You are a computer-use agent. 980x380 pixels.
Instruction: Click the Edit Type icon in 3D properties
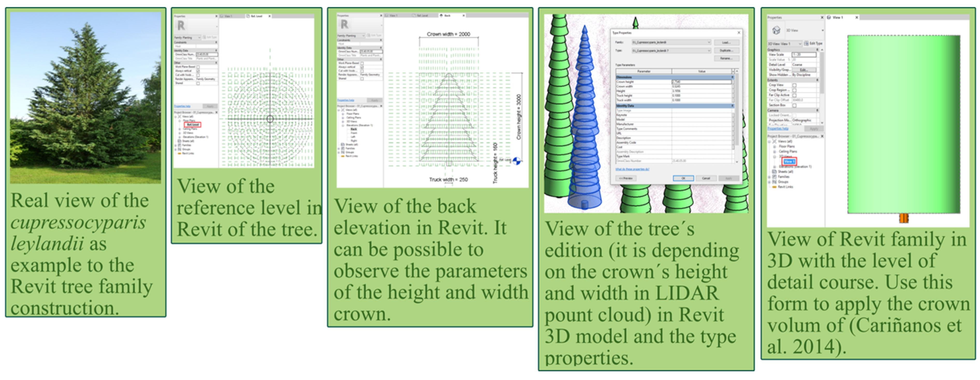click(807, 43)
